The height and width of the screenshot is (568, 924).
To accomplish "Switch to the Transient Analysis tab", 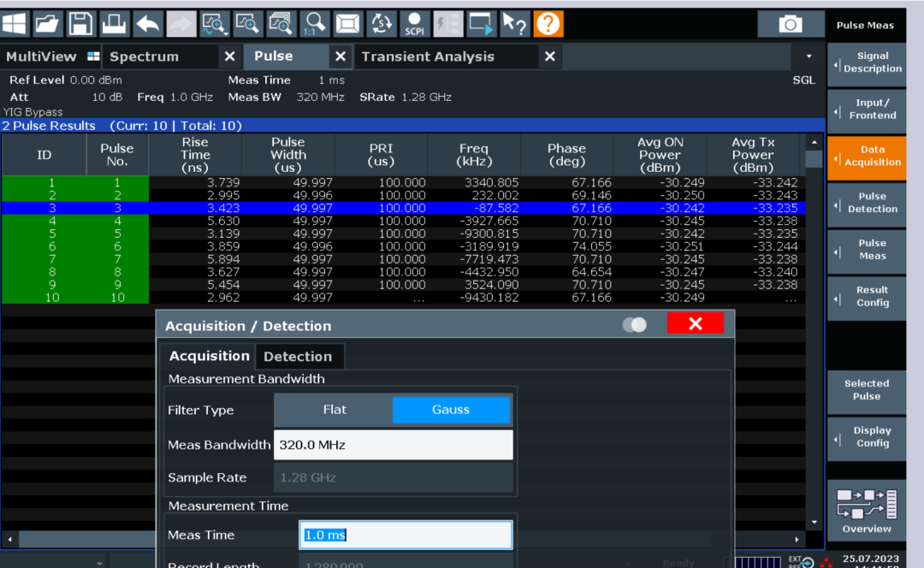I will [x=428, y=56].
